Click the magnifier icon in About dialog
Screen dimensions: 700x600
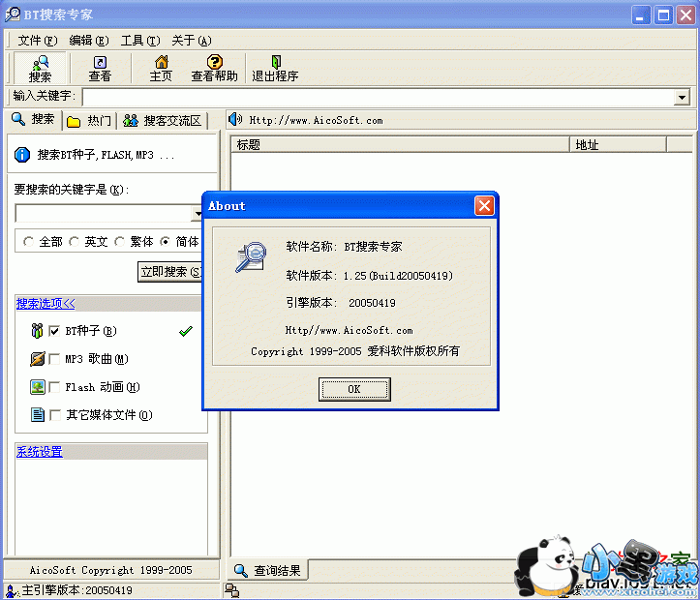251,257
